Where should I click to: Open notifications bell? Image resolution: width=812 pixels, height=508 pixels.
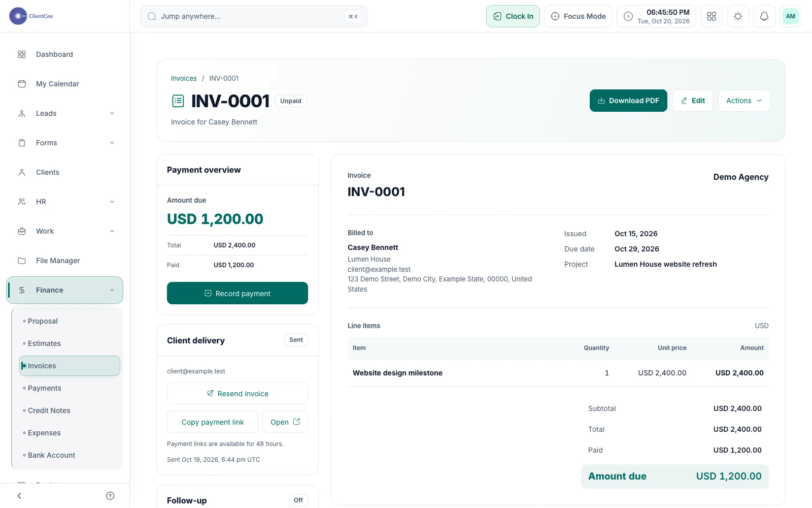pos(764,16)
